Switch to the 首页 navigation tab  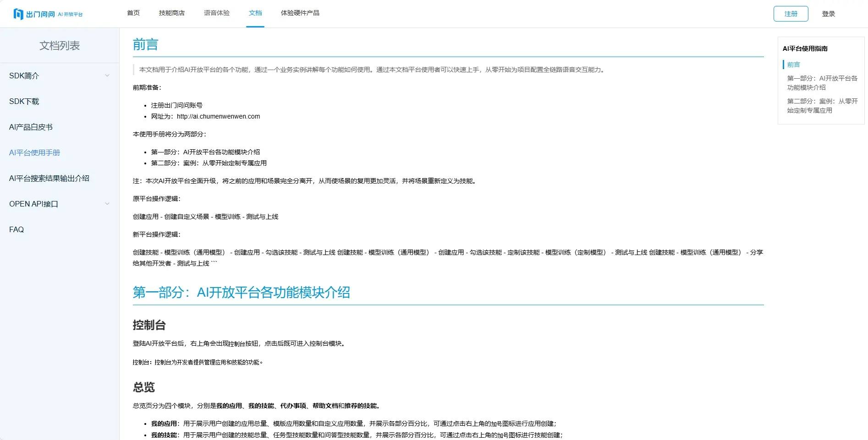pyautogui.click(x=133, y=13)
